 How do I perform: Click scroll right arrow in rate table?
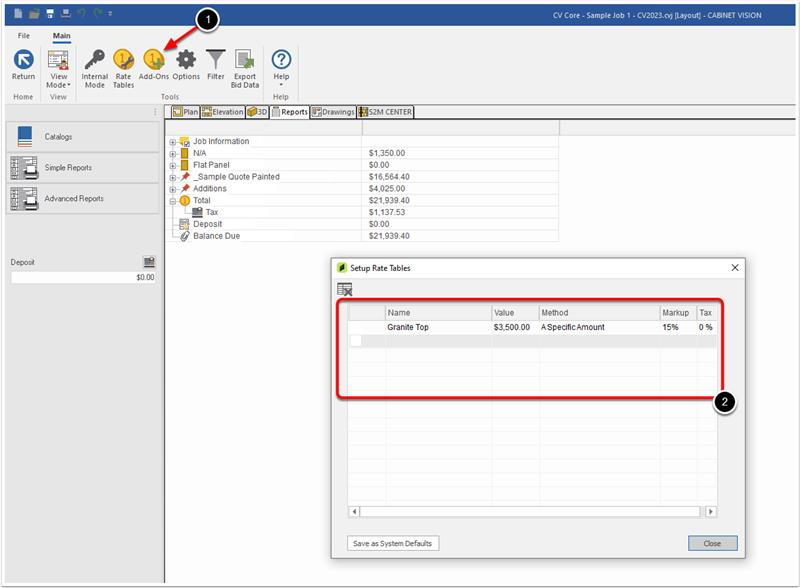click(711, 511)
